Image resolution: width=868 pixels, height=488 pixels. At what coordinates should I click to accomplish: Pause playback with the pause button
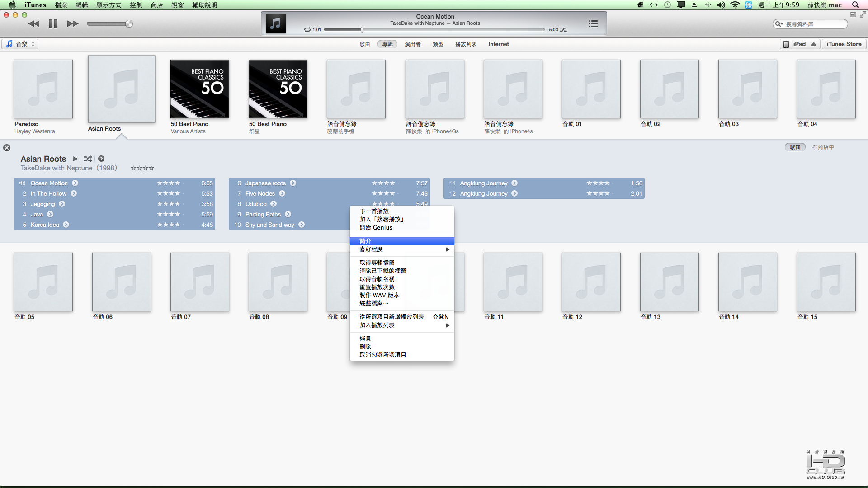coord(53,23)
